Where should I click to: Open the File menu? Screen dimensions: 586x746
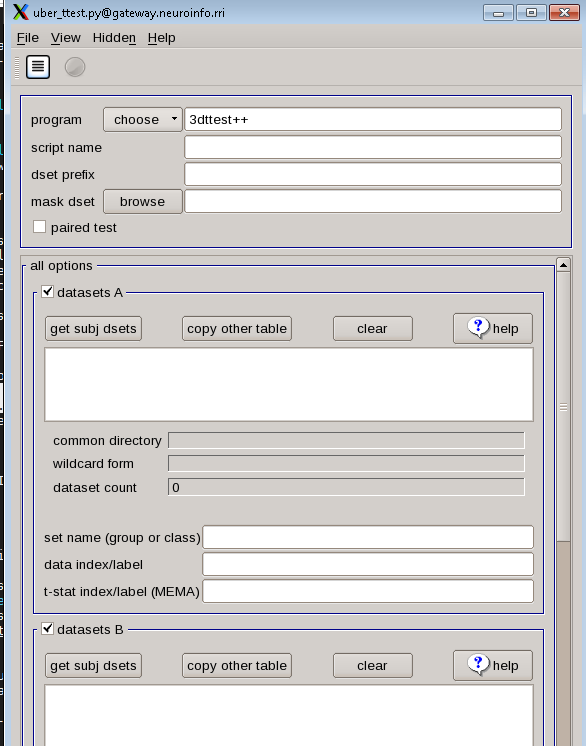(28, 38)
